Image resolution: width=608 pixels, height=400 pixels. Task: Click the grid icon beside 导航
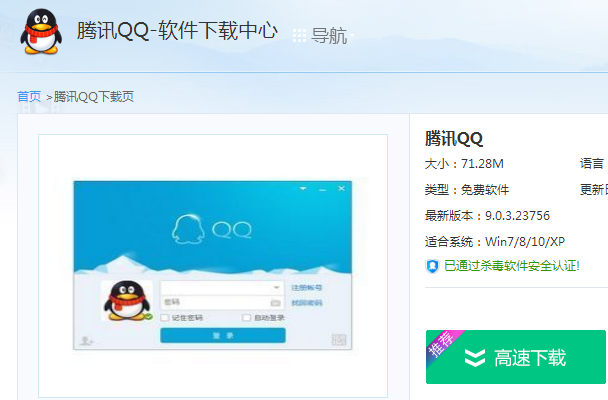(299, 36)
